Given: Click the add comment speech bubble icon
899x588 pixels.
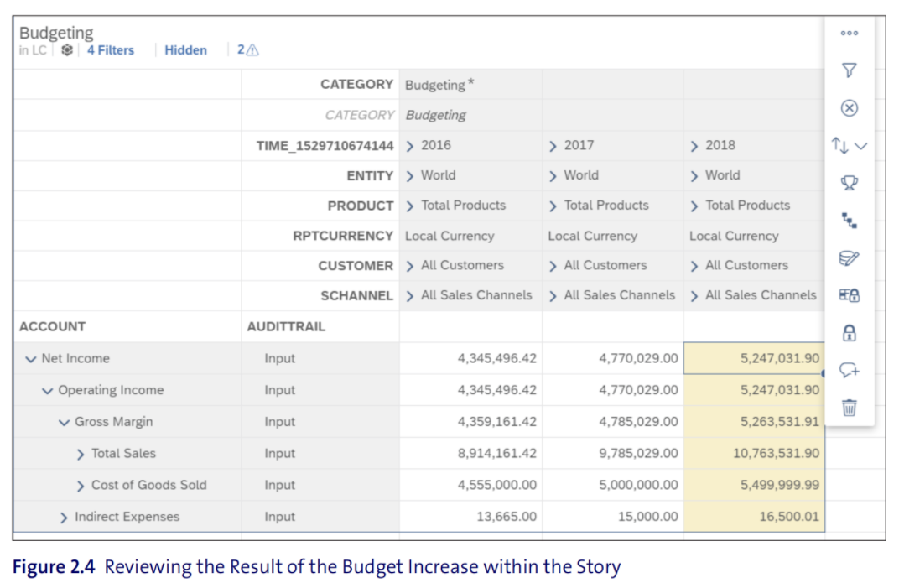Looking at the screenshot, I should coord(850,370).
